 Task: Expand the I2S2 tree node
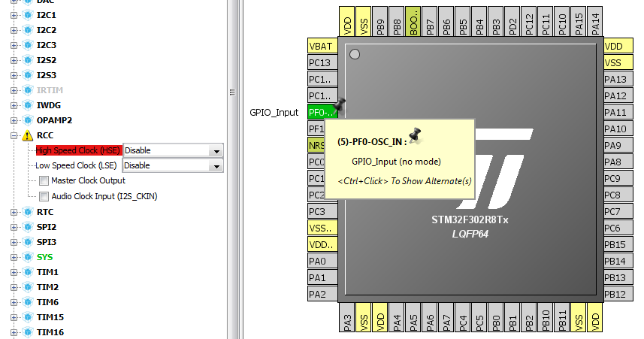[x=14, y=60]
